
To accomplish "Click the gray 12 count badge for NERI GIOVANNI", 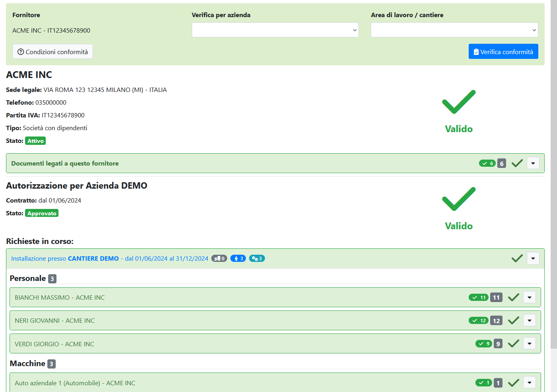I will (x=496, y=321).
